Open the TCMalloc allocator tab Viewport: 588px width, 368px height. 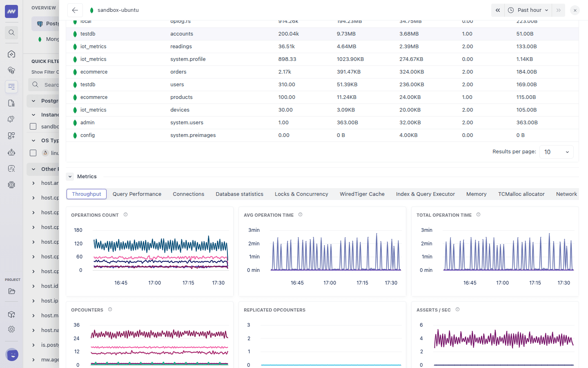[521, 194]
